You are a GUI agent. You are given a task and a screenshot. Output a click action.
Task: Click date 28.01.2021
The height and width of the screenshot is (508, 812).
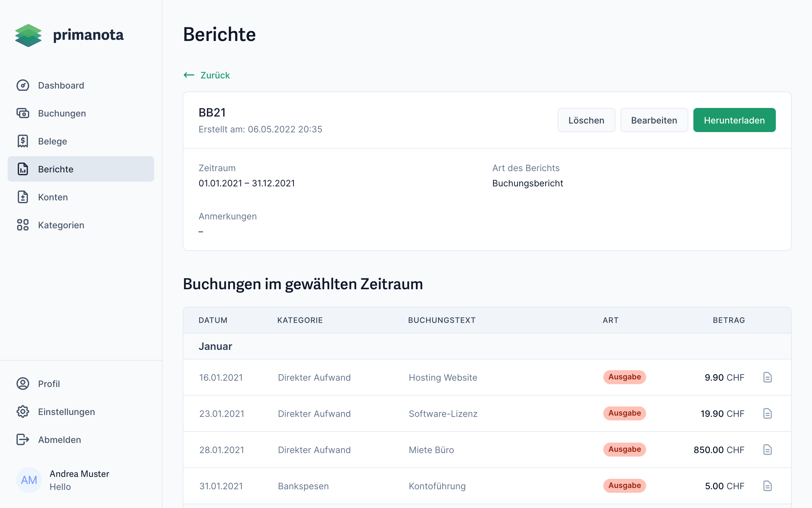tap(221, 450)
